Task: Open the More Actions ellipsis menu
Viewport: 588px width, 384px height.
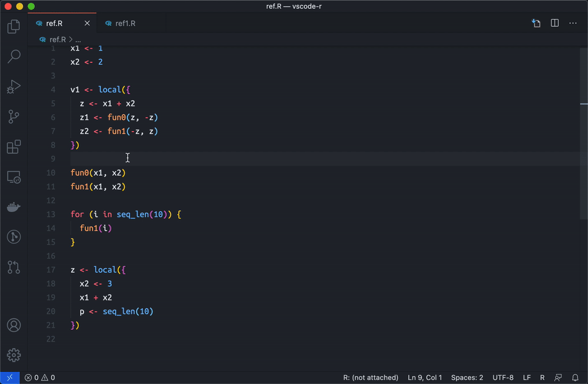Action: (x=573, y=23)
